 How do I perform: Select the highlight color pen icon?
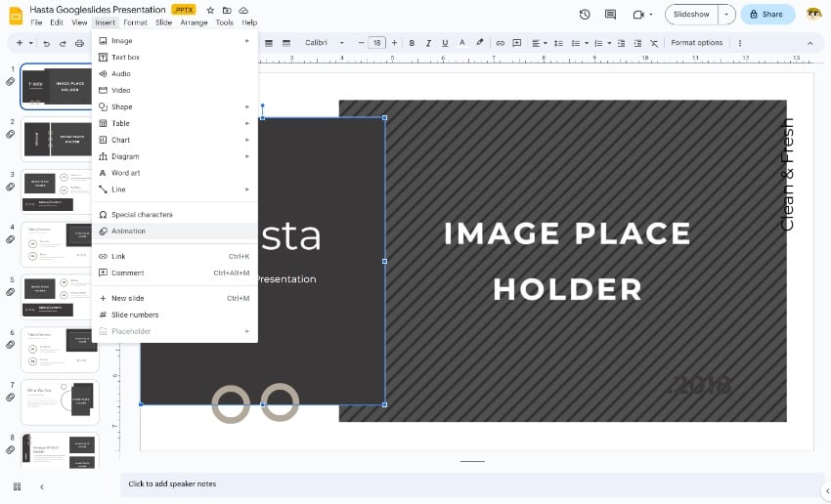(x=479, y=43)
